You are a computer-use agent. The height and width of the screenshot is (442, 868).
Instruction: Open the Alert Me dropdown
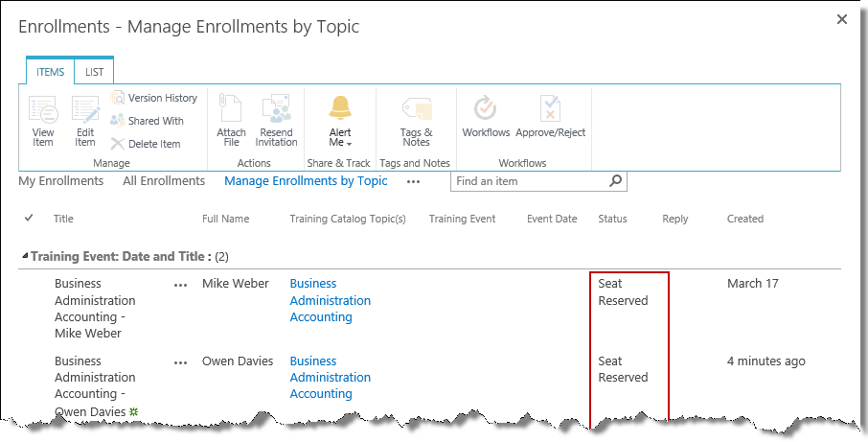coord(340,122)
